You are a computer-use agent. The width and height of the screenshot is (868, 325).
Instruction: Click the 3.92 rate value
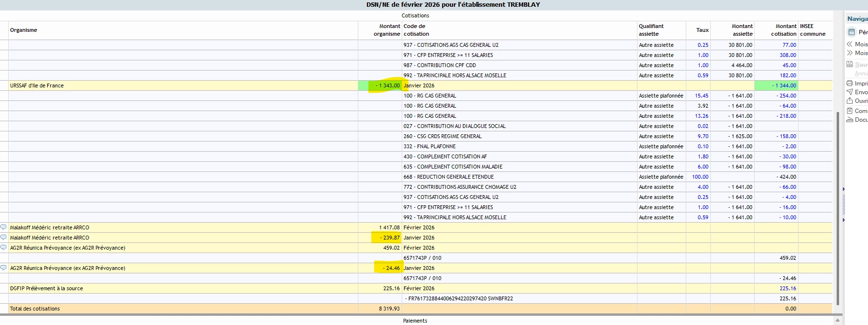point(703,106)
